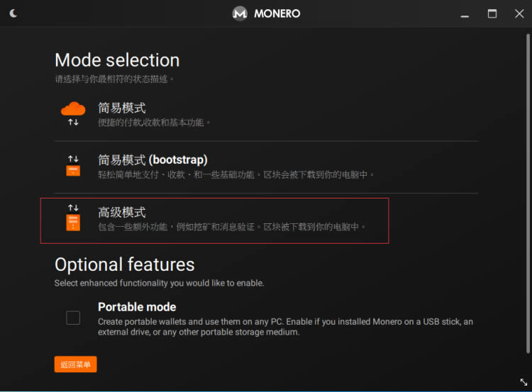532x392 pixels.
Task: Click the 便捷的付款 simple mode description
Action: coord(154,123)
